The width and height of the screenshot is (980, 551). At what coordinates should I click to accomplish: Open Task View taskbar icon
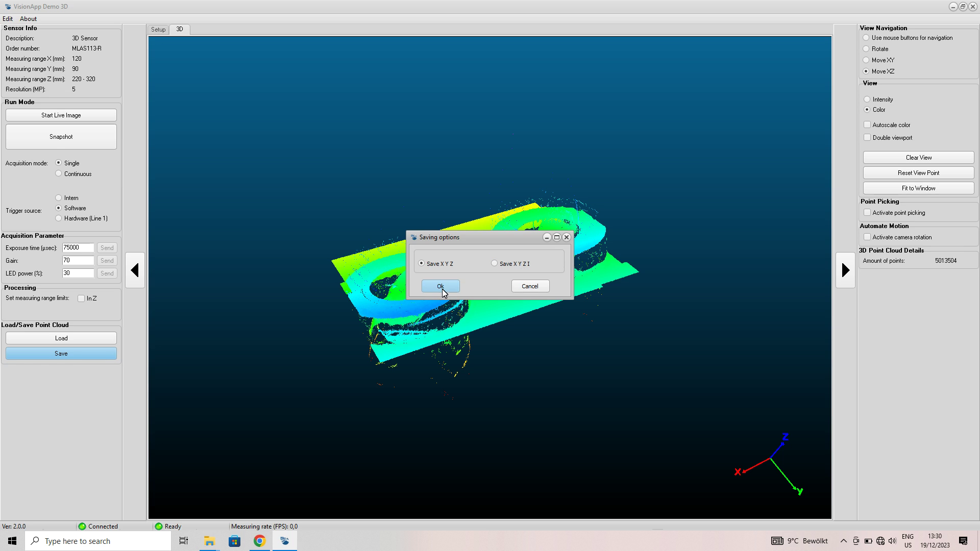(184, 541)
